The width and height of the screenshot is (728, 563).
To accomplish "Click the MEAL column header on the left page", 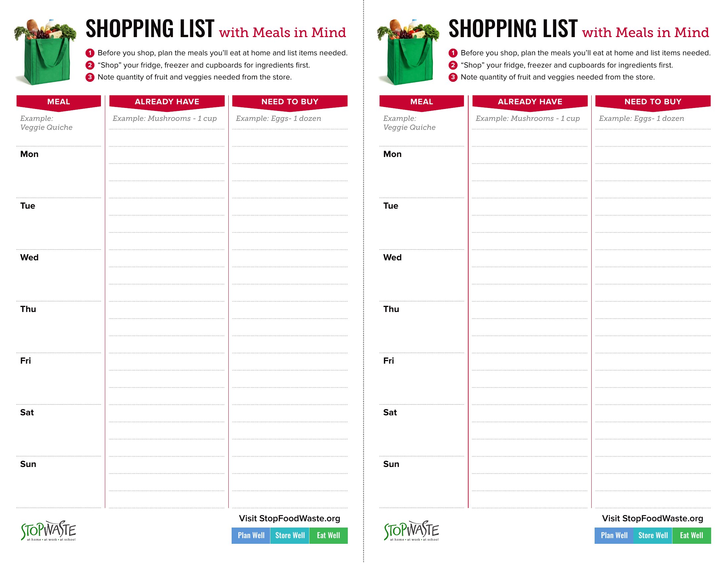I will click(x=59, y=102).
